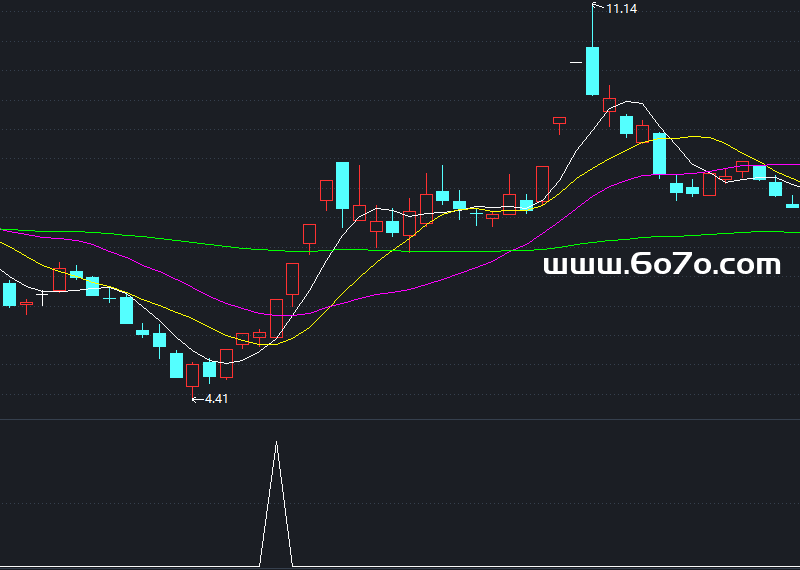Click the small dash candle left of 11.14 candle

tap(576, 62)
